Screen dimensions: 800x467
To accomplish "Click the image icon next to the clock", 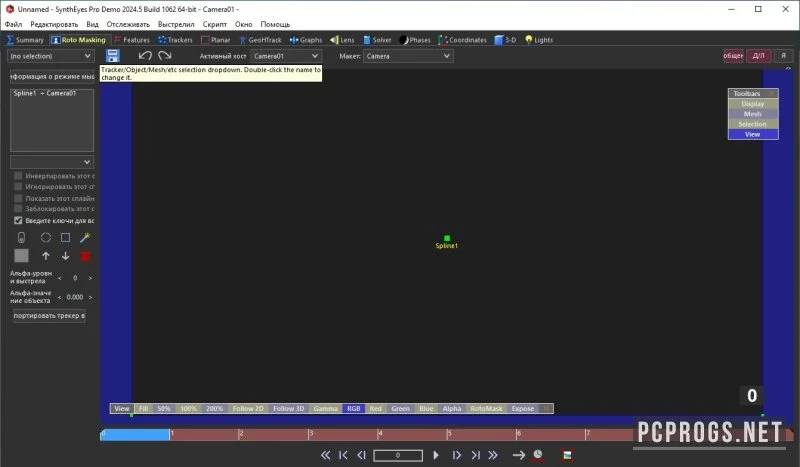I will [566, 455].
